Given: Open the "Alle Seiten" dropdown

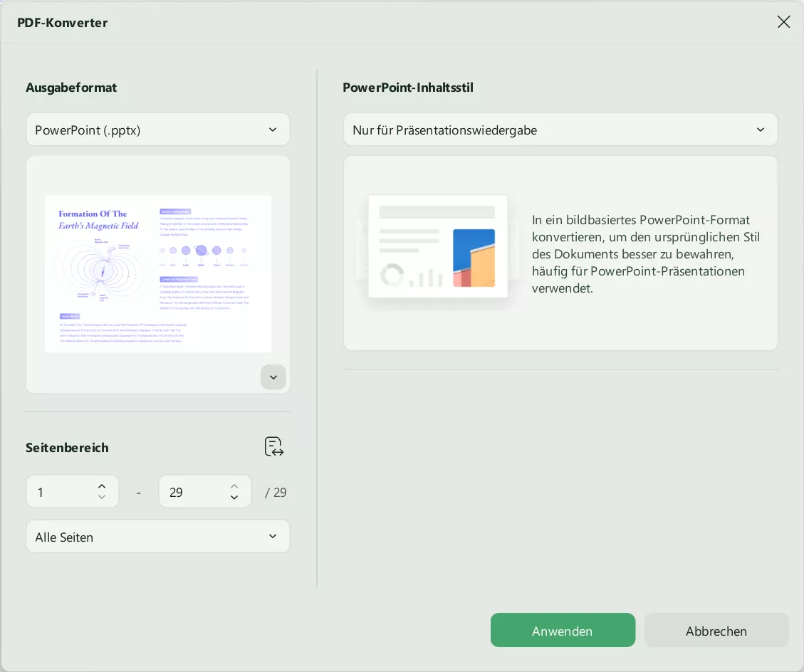Looking at the screenshot, I should (x=158, y=536).
